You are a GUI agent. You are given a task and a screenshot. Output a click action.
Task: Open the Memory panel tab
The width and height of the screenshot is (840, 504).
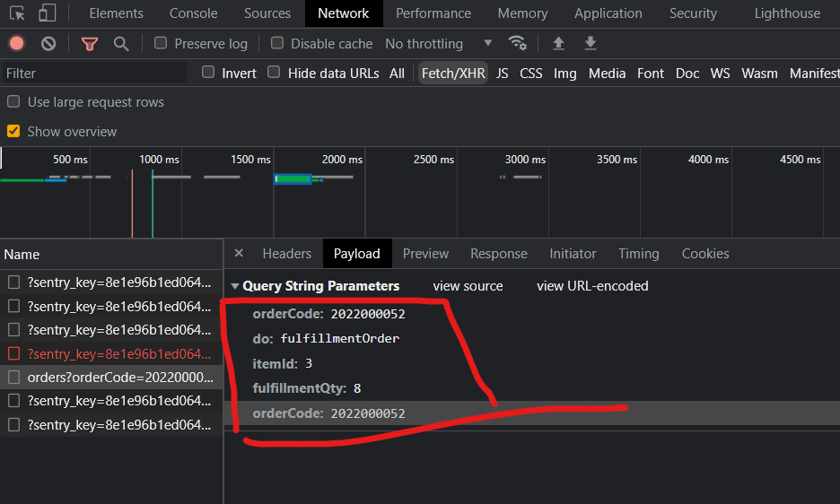pos(522,13)
